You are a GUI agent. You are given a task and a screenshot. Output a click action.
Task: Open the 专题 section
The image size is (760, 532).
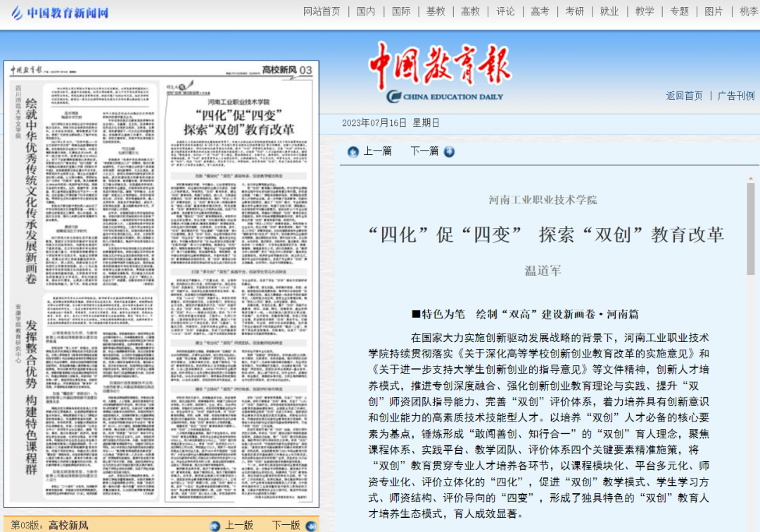click(x=679, y=12)
